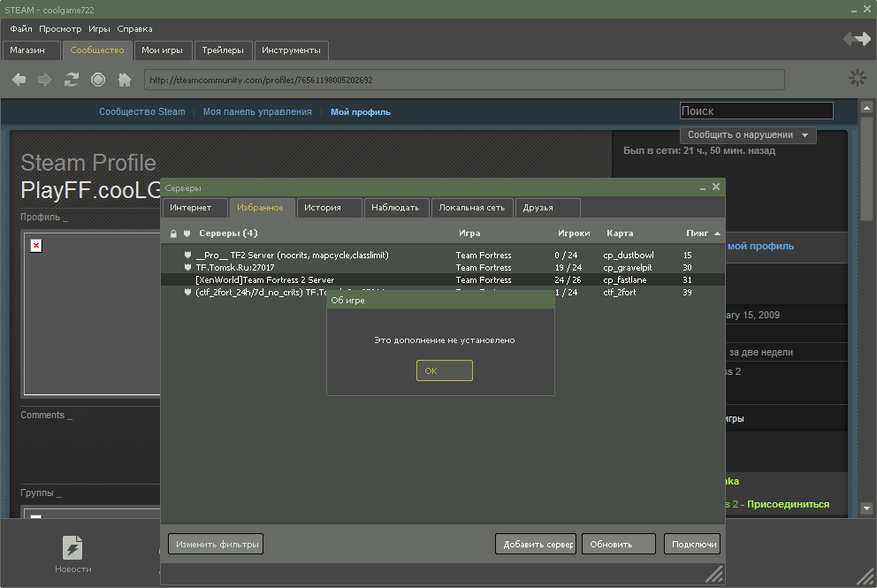Stop page loading with the stop icon

98,80
